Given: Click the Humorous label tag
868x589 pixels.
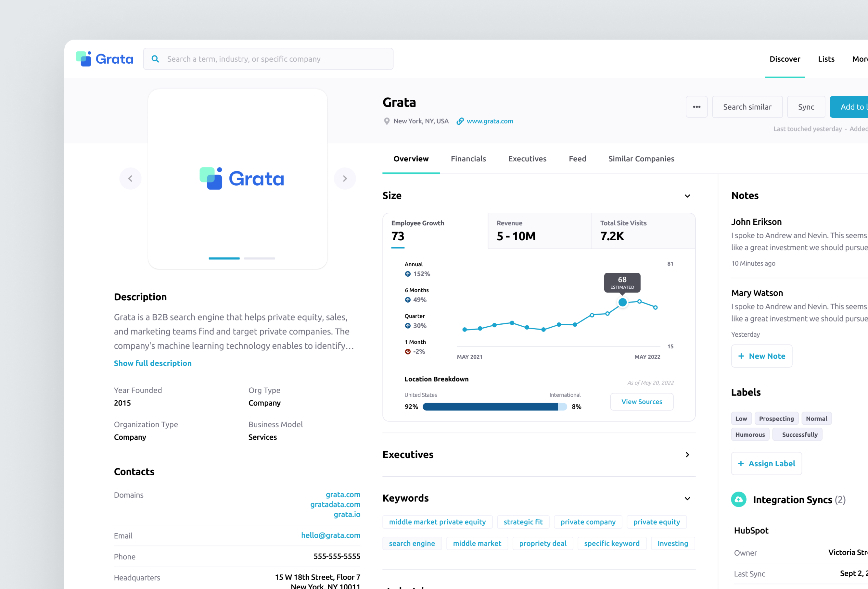Looking at the screenshot, I should 750,435.
